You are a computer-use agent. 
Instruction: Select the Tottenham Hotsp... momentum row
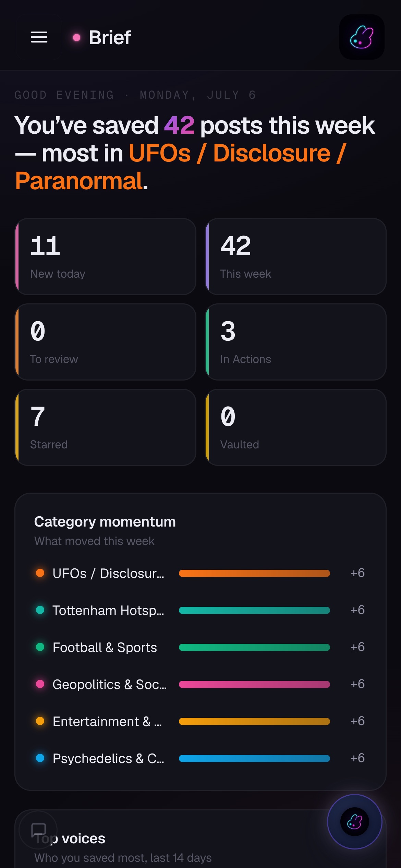click(x=200, y=610)
